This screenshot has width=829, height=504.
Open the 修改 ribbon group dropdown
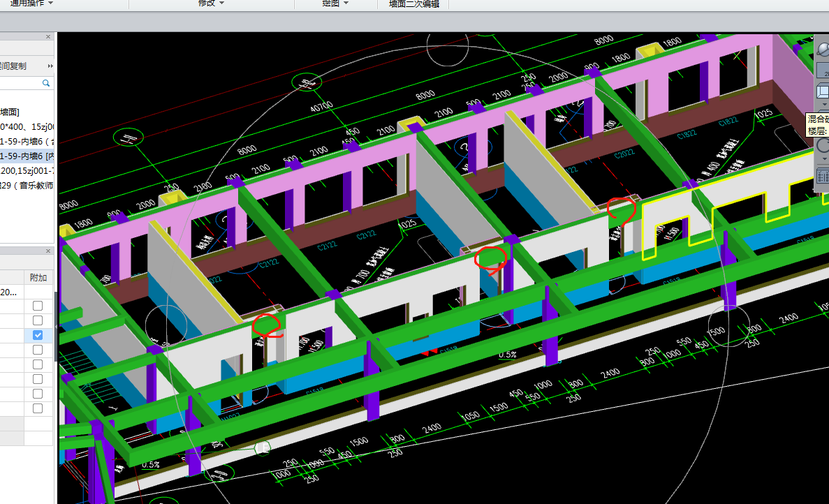[211, 3]
